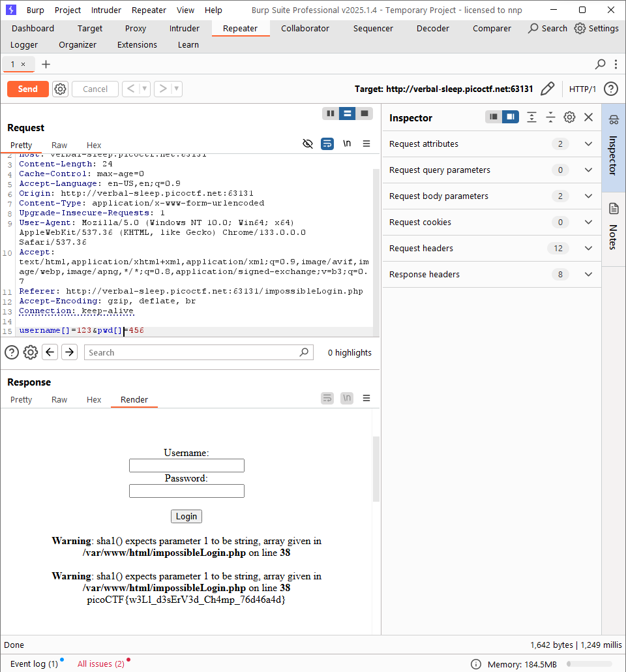
Task: Click response render vertical scrollbar
Action: coord(376,469)
